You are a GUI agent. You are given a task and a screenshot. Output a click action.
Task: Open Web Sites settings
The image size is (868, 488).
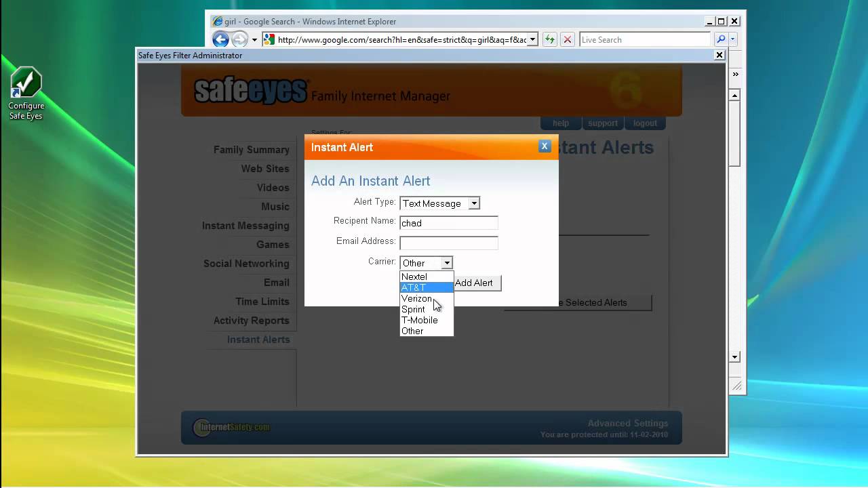click(x=265, y=169)
